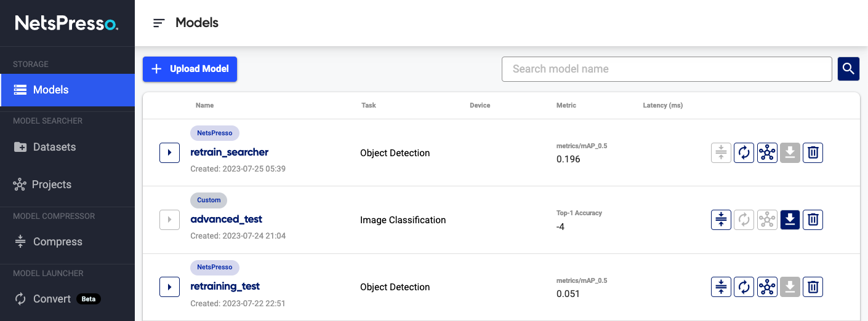Click the Upload Model button
This screenshot has width=868, height=321.
click(190, 69)
